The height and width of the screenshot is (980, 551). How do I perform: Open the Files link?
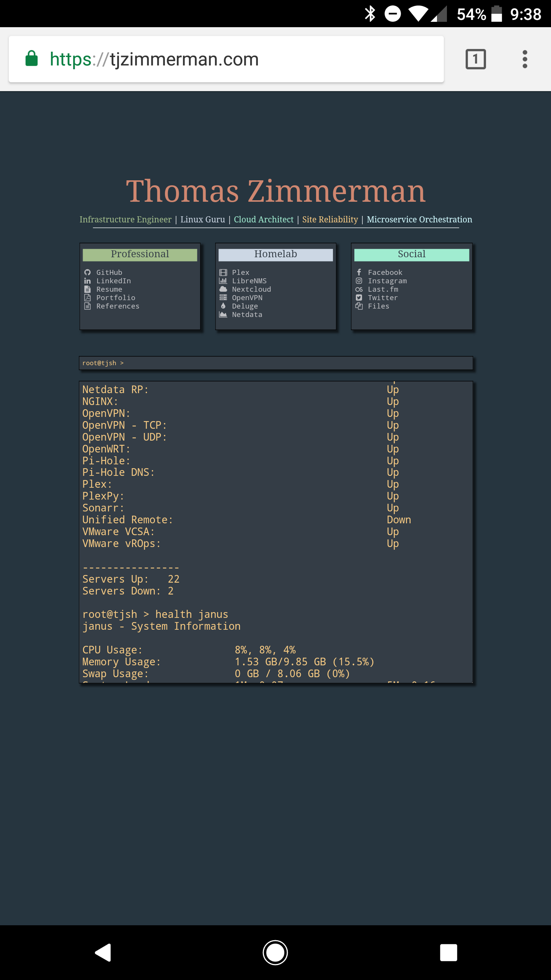point(379,306)
